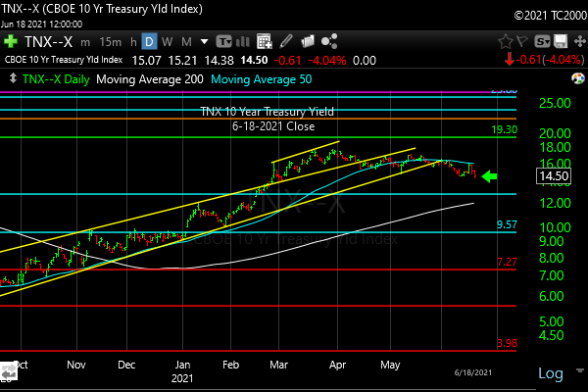Switch to Daily (D) timeframe
This screenshot has height=392, width=588.
(149, 41)
